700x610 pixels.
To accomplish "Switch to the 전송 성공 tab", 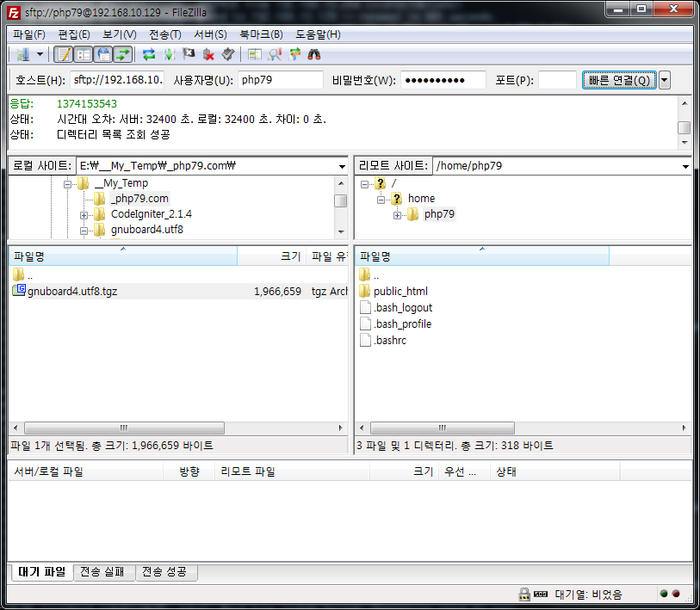I will click(164, 572).
